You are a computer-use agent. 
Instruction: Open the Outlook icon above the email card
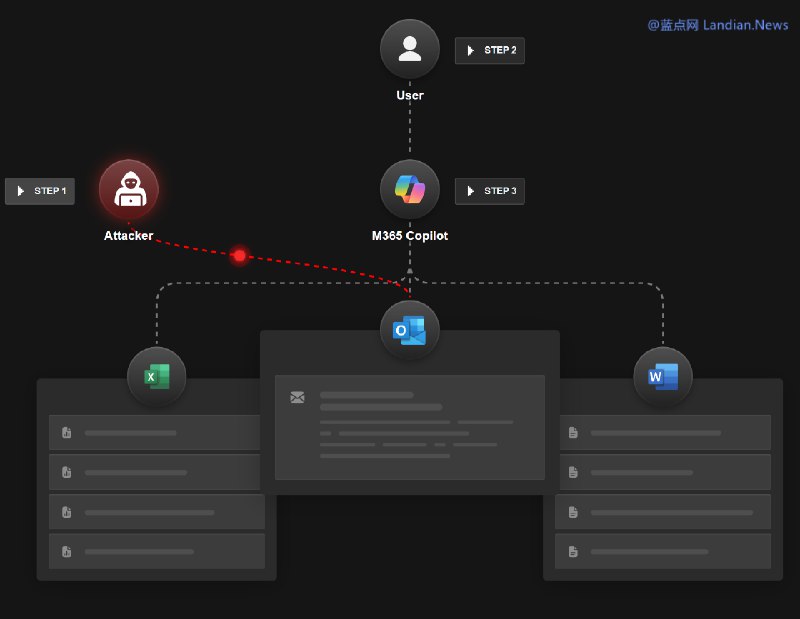point(410,328)
